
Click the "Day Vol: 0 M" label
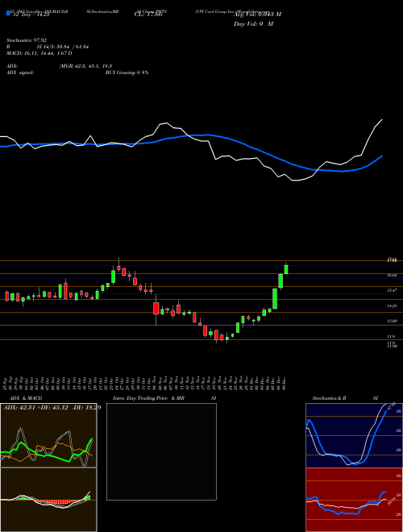click(253, 24)
